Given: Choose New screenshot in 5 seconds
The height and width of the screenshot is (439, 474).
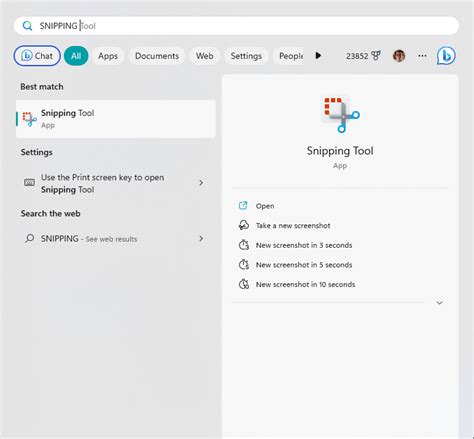Looking at the screenshot, I should (304, 265).
